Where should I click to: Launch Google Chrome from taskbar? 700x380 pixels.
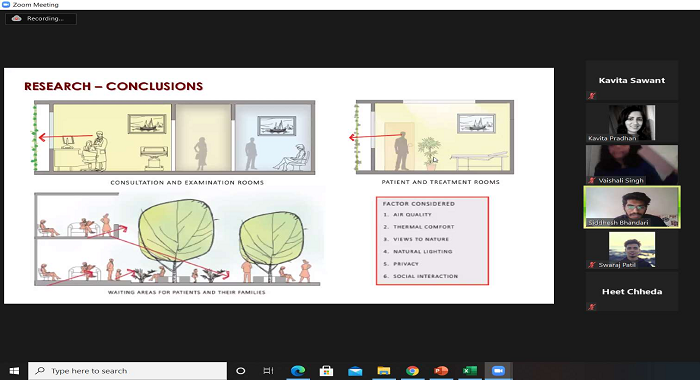coord(412,371)
